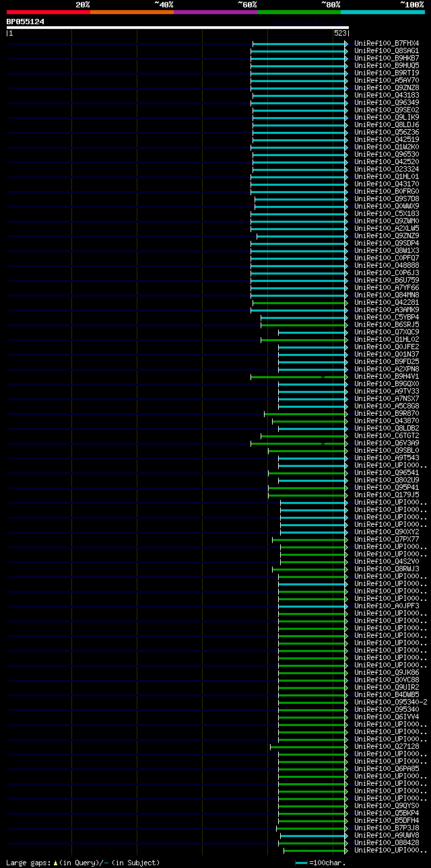
Task: Select the UniRef100_Q84MN8 label
Action: [x=387, y=295]
